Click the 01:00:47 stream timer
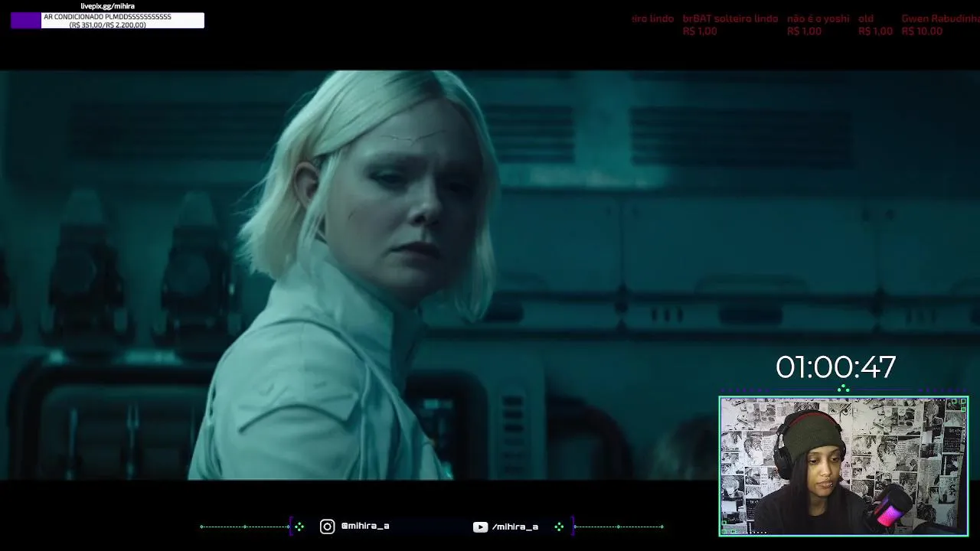Screen dimensions: 980x551 click(x=835, y=367)
